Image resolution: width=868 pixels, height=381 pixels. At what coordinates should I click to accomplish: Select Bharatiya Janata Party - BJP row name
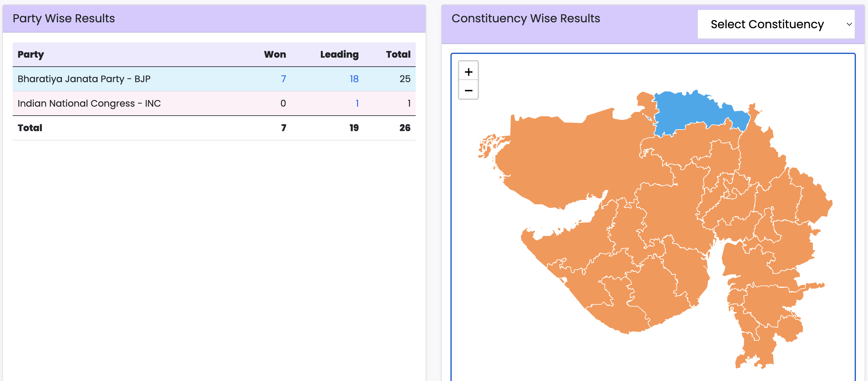pyautogui.click(x=84, y=79)
